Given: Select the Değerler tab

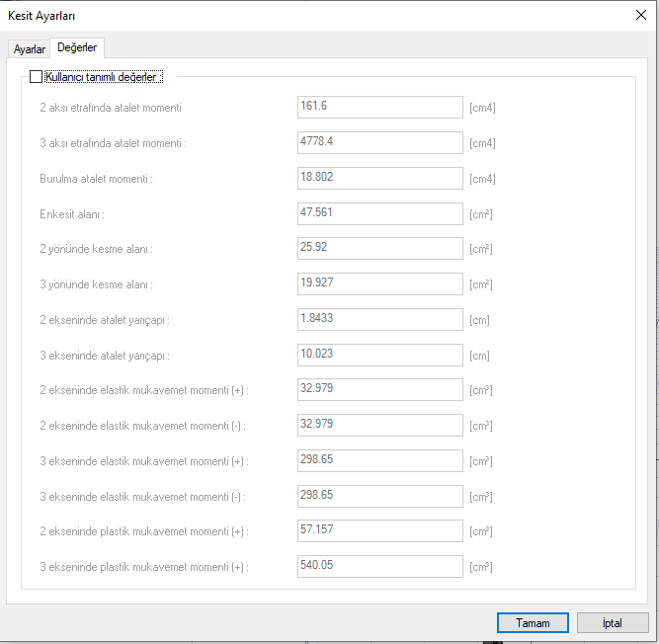Looking at the screenshot, I should click(x=77, y=47).
